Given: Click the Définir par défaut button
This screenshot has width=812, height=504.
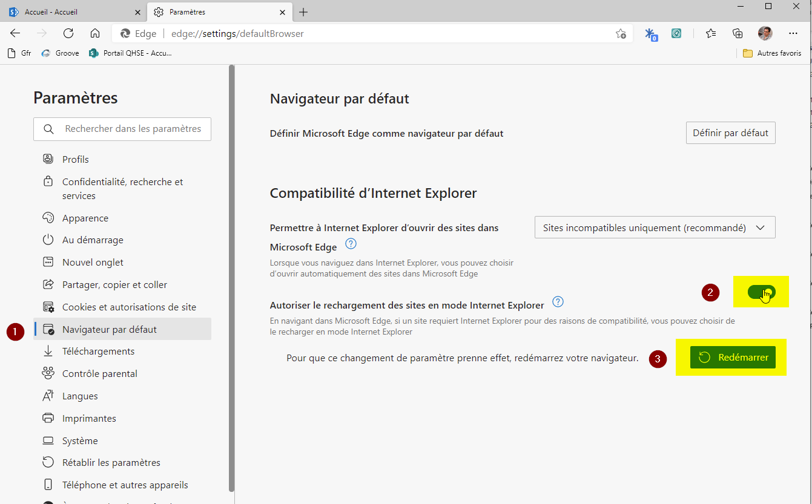Looking at the screenshot, I should tap(730, 133).
